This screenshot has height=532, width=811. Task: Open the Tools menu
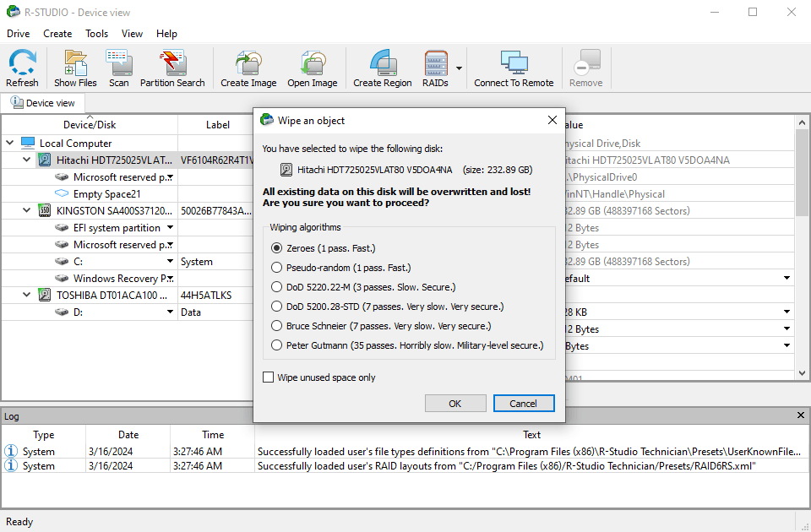click(96, 34)
